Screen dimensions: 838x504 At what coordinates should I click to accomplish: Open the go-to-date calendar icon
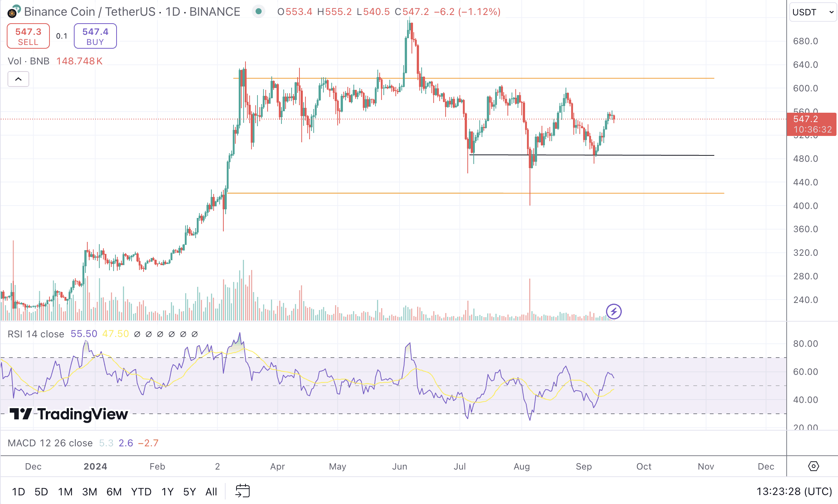242,491
